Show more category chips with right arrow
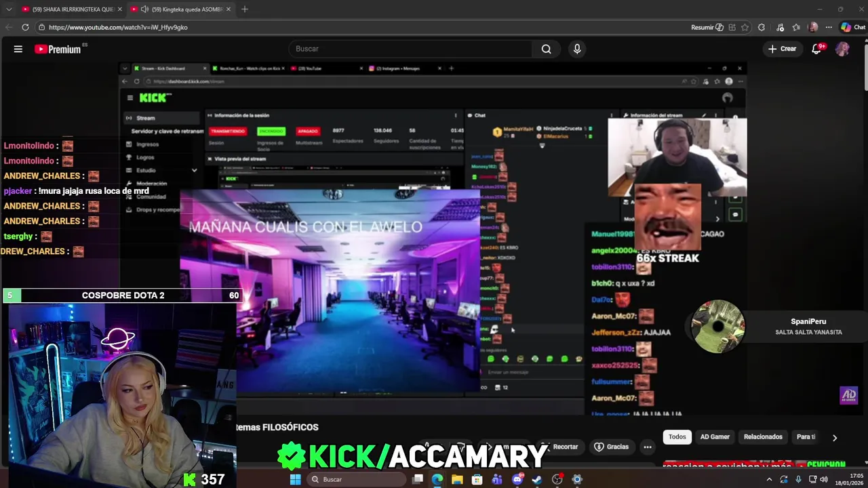This screenshot has height=488, width=868. [835, 438]
